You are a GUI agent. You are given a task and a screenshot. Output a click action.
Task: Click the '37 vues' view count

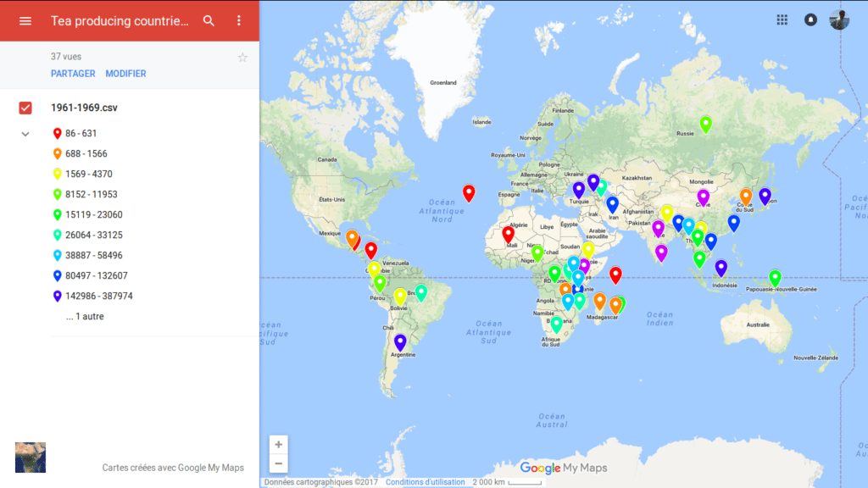point(66,57)
